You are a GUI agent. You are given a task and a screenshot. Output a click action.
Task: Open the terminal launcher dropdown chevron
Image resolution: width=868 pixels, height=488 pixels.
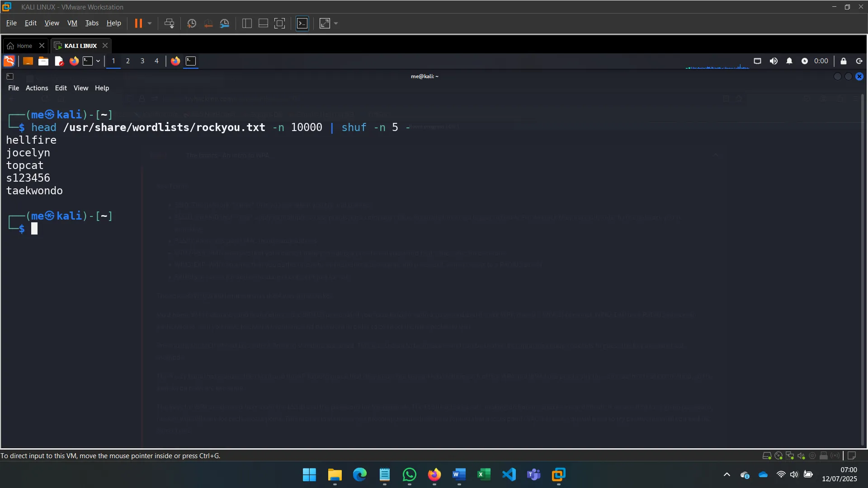click(98, 61)
